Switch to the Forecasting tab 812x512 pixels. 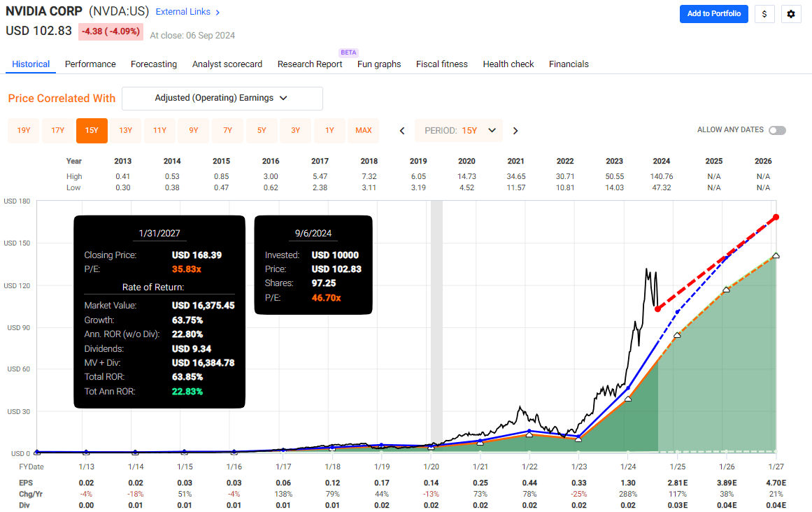pyautogui.click(x=154, y=64)
